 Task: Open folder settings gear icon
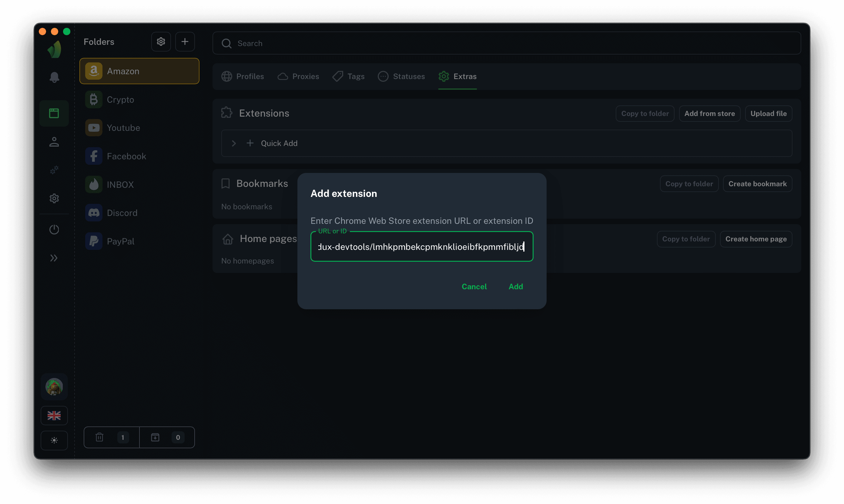pos(161,42)
